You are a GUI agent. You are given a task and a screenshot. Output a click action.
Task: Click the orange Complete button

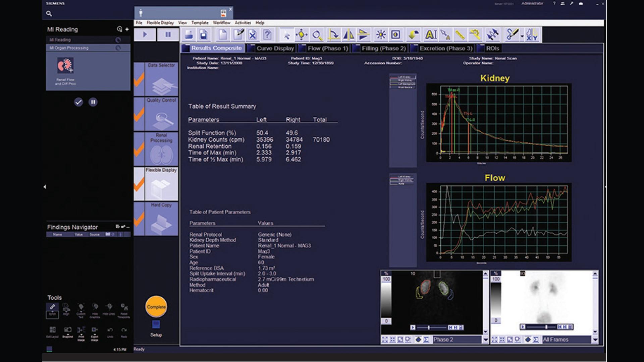click(x=156, y=306)
